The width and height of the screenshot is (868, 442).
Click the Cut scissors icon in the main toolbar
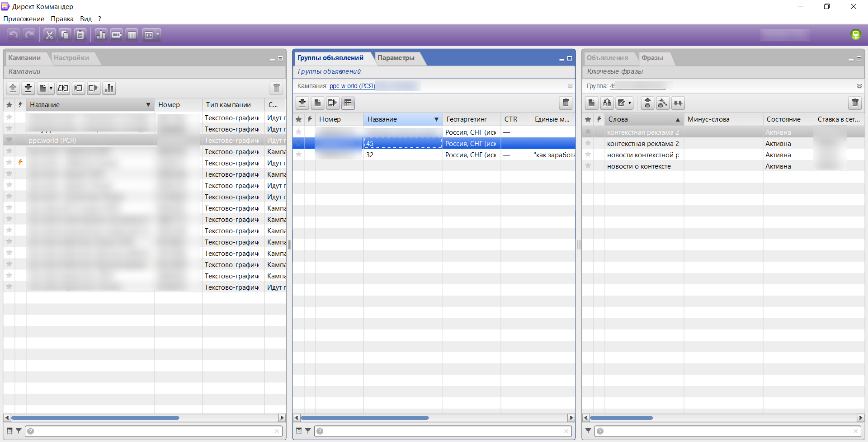[49, 35]
